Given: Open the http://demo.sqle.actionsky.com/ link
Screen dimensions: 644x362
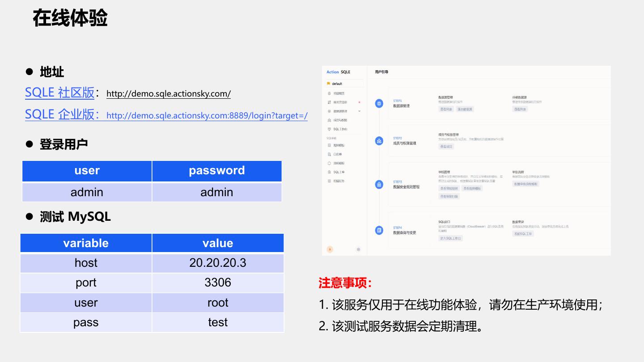Looking at the screenshot, I should 169,94.
